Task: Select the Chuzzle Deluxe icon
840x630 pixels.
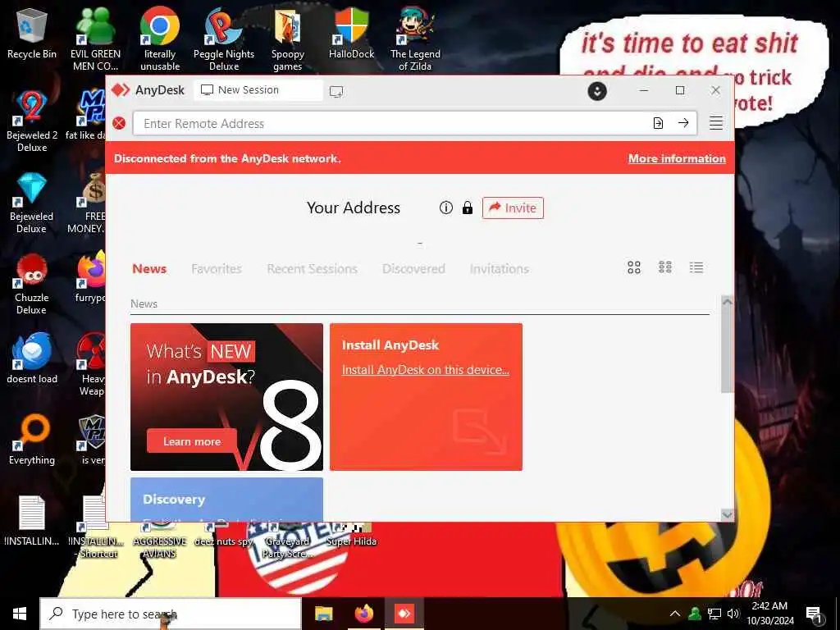Action: [x=32, y=285]
